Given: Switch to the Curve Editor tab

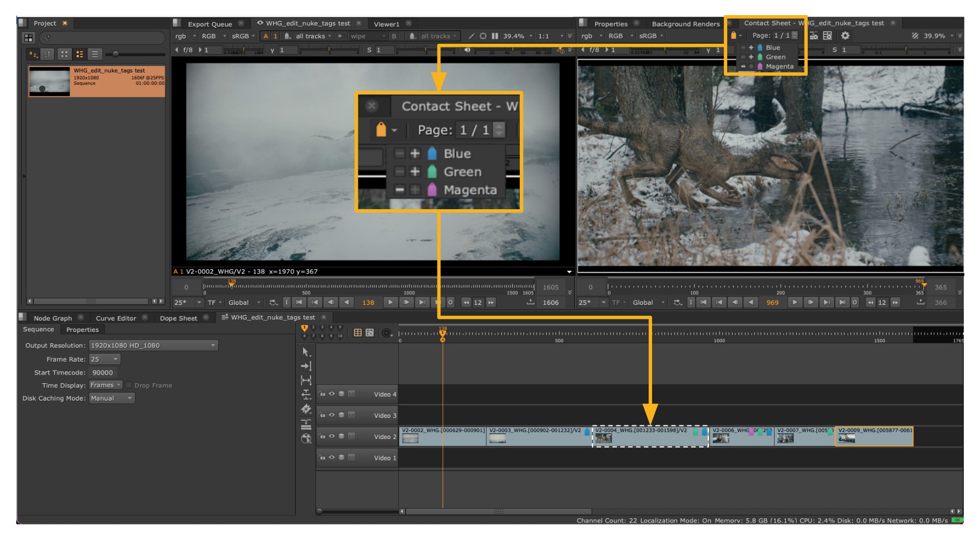Looking at the screenshot, I should 116,318.
